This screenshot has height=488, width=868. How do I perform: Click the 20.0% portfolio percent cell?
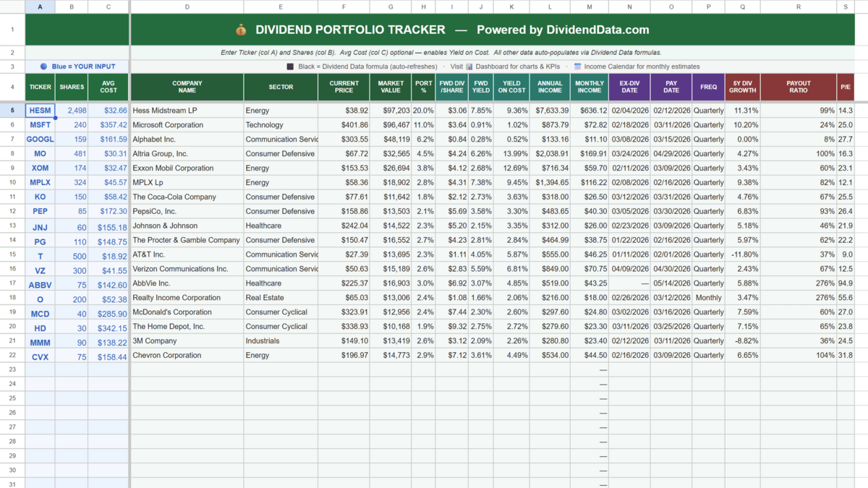pos(423,111)
